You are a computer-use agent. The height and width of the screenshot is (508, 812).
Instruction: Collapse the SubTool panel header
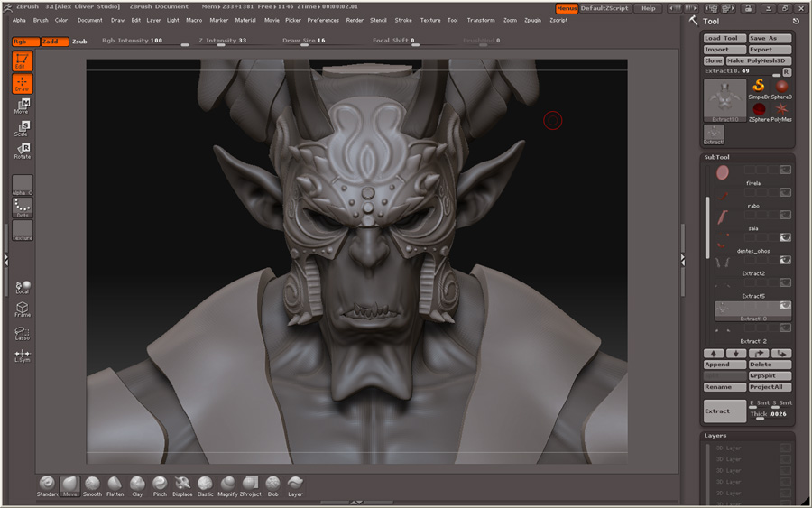(x=716, y=157)
